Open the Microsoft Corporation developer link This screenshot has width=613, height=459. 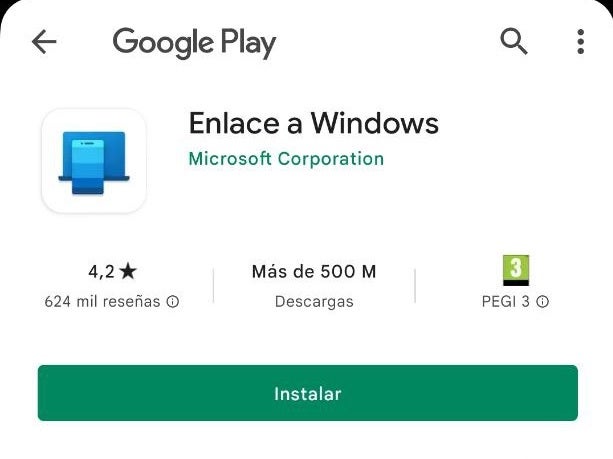286,159
